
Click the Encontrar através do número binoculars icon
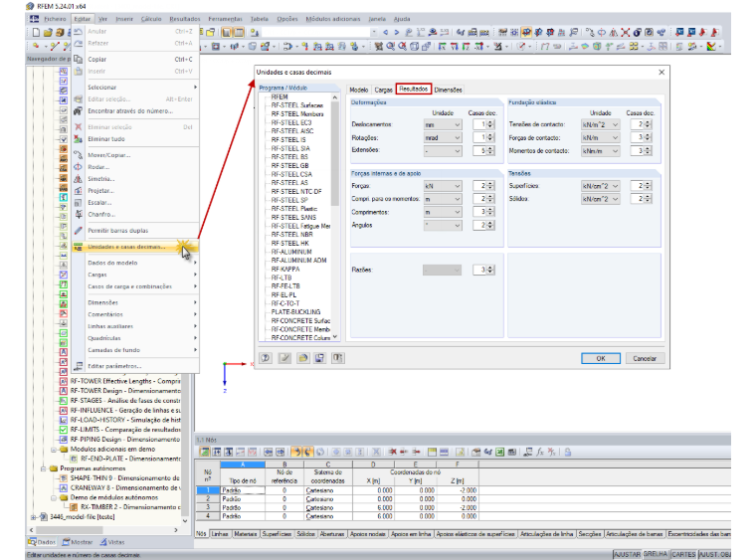79,110
